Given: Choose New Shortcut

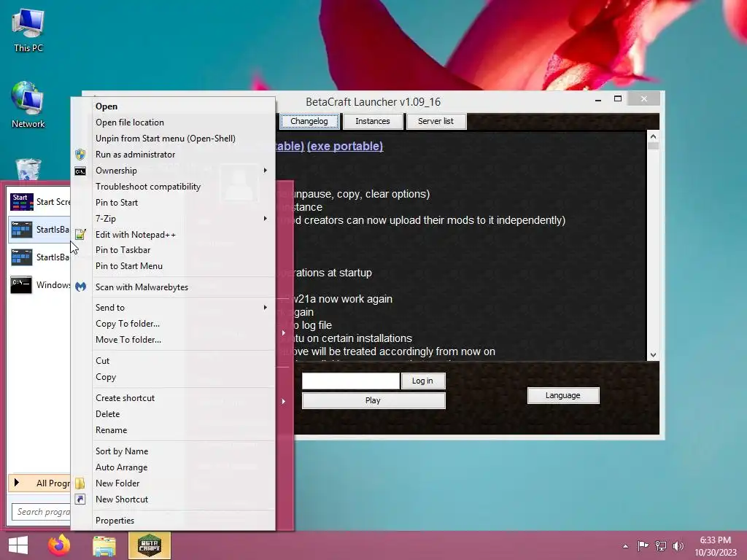Looking at the screenshot, I should [x=174, y=499].
